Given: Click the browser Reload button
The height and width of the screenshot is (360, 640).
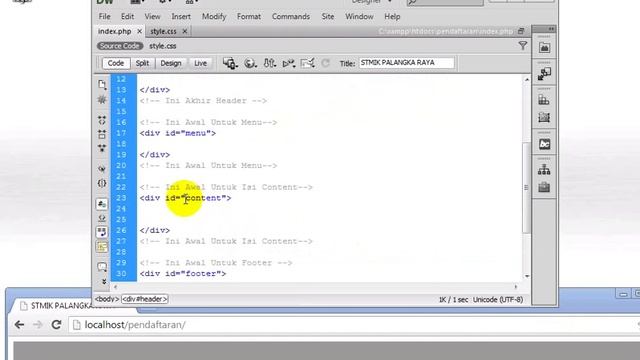Looking at the screenshot, I should coord(56,325).
